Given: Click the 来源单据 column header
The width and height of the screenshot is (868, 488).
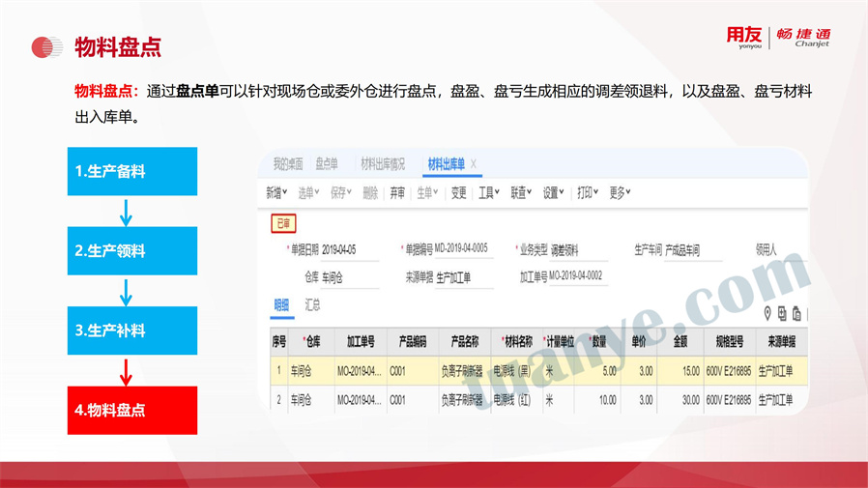Looking at the screenshot, I should (x=782, y=342).
